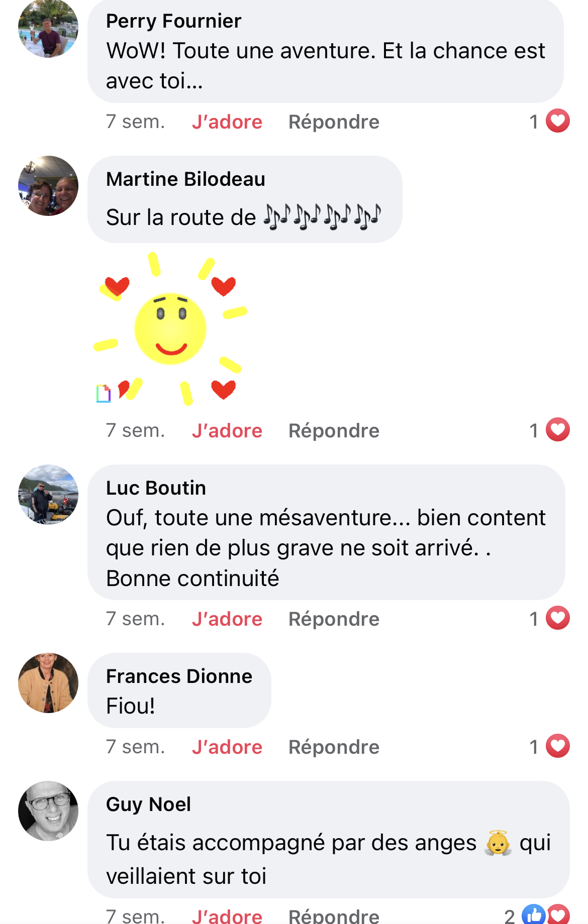Open Frances Dionne's profile picture
The height and width of the screenshot is (924, 588).
point(48,683)
